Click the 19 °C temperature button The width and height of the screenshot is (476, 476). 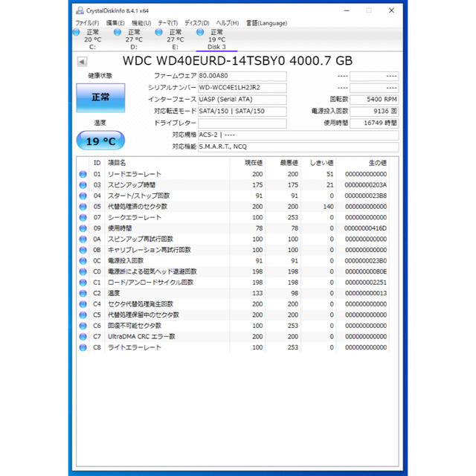pos(100,141)
